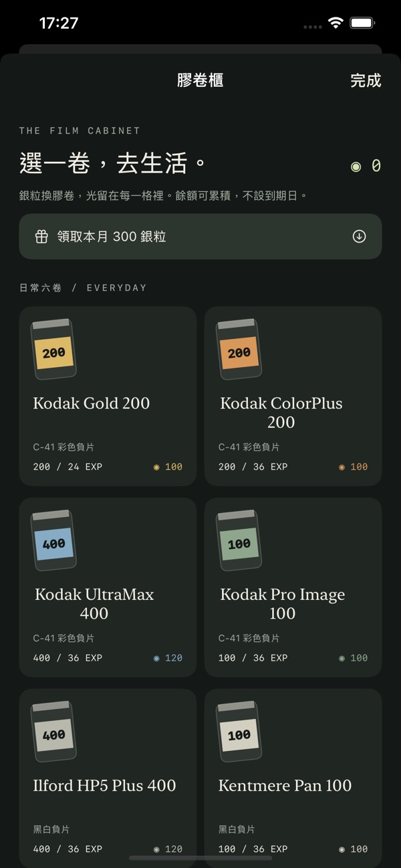The image size is (401, 868).
Task: Tap the price coin icon on Kentmere Pan 100
Action: [x=342, y=850]
